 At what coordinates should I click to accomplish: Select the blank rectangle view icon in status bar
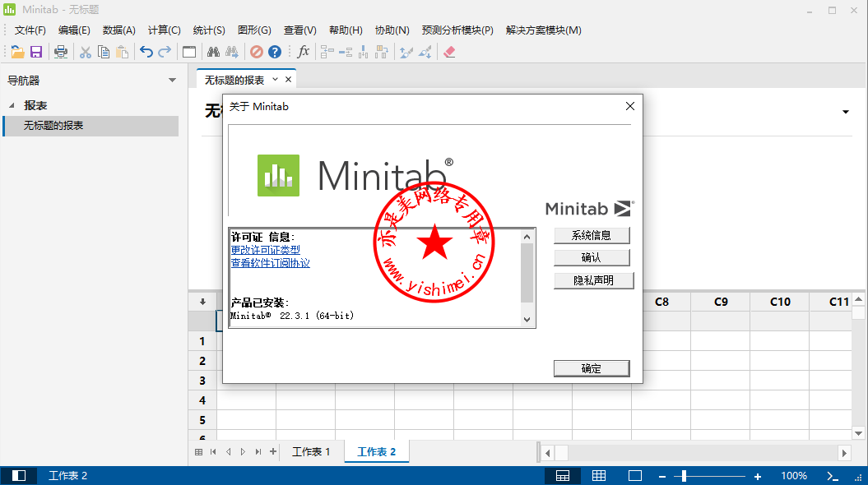pos(635,476)
